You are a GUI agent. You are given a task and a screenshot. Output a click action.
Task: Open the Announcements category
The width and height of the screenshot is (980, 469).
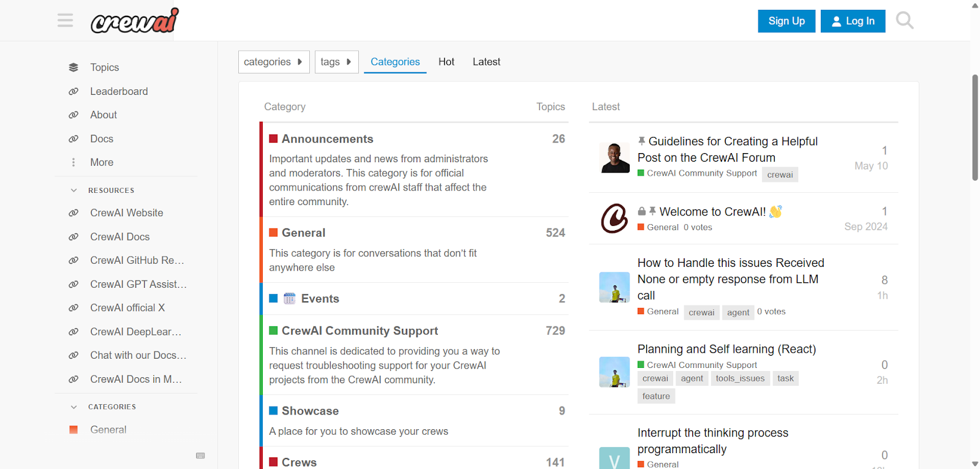point(327,139)
